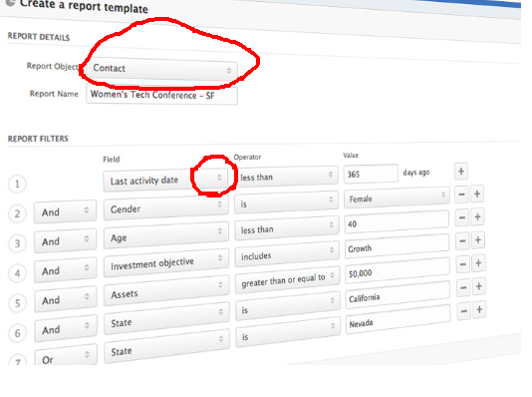Click the Age value field containing 40
This screenshot has width=532, height=397.
tap(397, 222)
